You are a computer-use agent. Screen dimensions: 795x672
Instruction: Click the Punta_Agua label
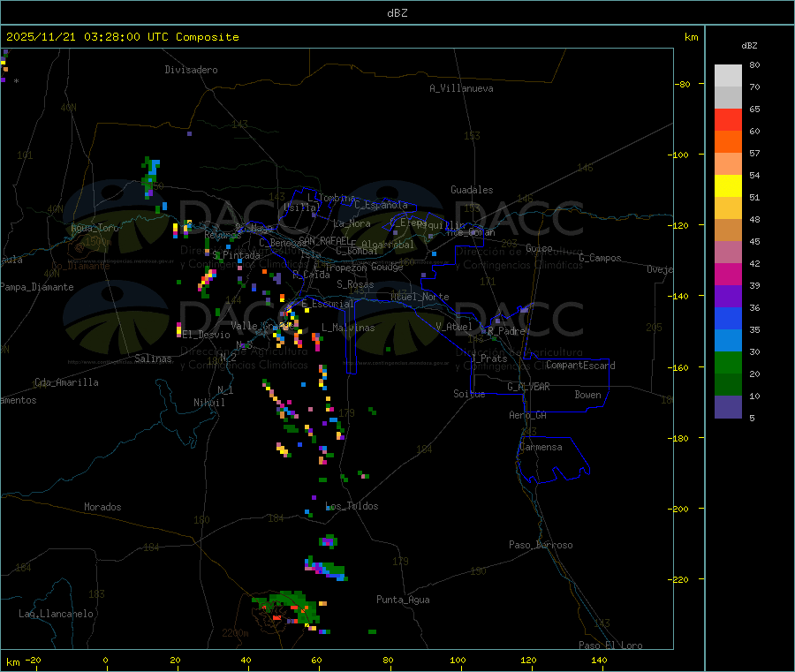click(403, 600)
